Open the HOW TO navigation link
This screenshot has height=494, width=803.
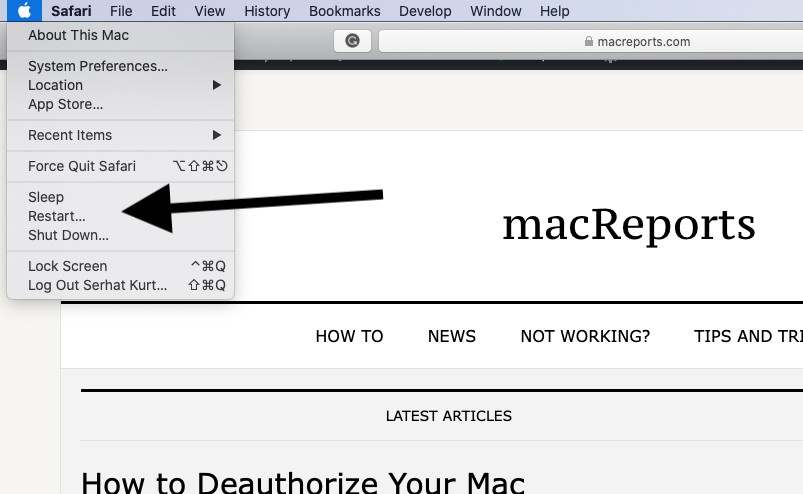click(349, 336)
